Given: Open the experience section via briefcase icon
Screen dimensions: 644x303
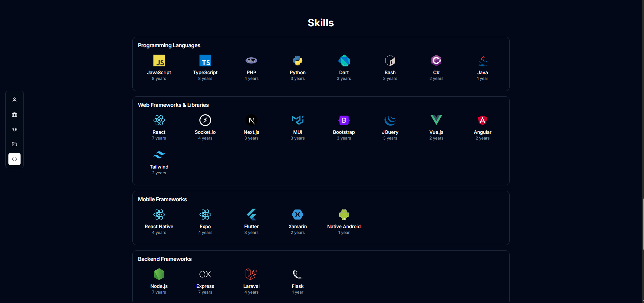Looking at the screenshot, I should (x=14, y=115).
